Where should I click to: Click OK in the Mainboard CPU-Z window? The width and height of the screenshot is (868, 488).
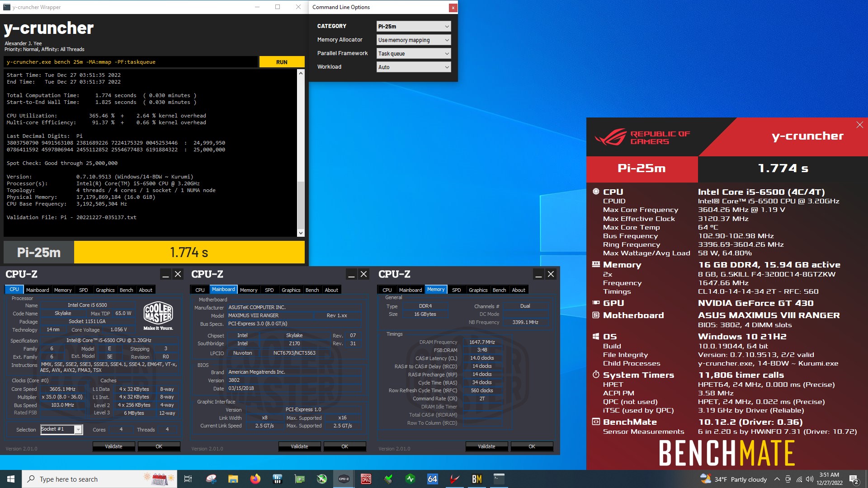coord(344,446)
